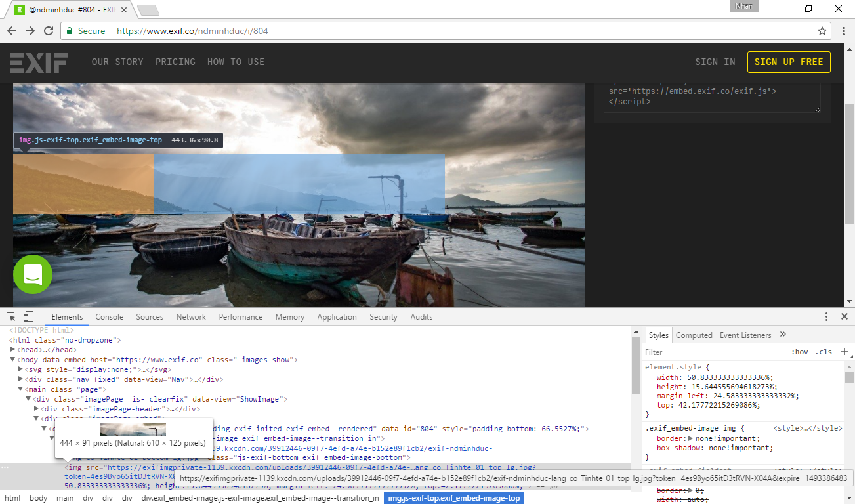Go back with the browser back arrow
Image resolution: width=855 pixels, height=504 pixels.
pos(12,31)
